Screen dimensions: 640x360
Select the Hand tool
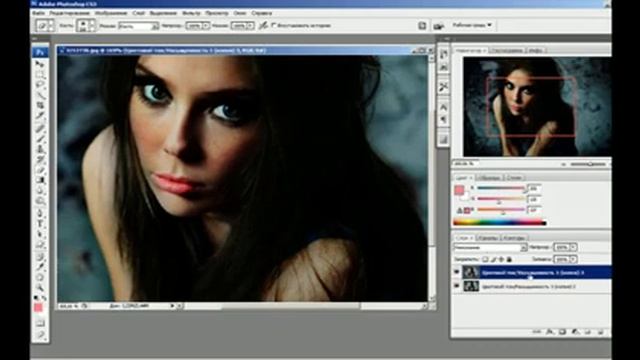(40, 278)
